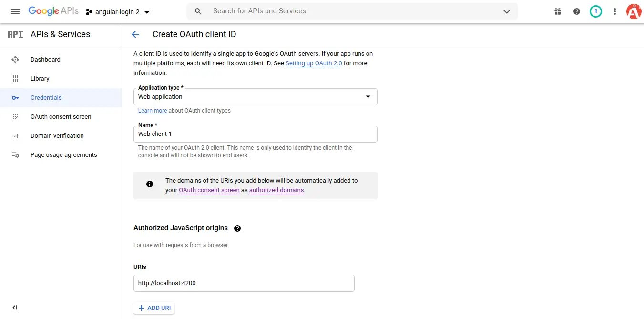Select Domain verification in the sidebar
Screen dimensions: 644x319
coord(57,136)
